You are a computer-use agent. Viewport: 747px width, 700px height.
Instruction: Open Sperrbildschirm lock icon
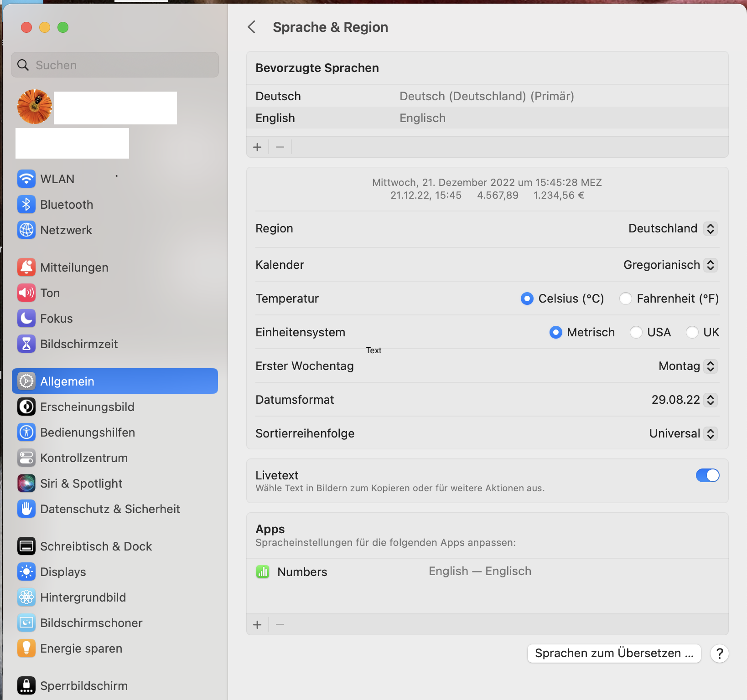click(26, 685)
